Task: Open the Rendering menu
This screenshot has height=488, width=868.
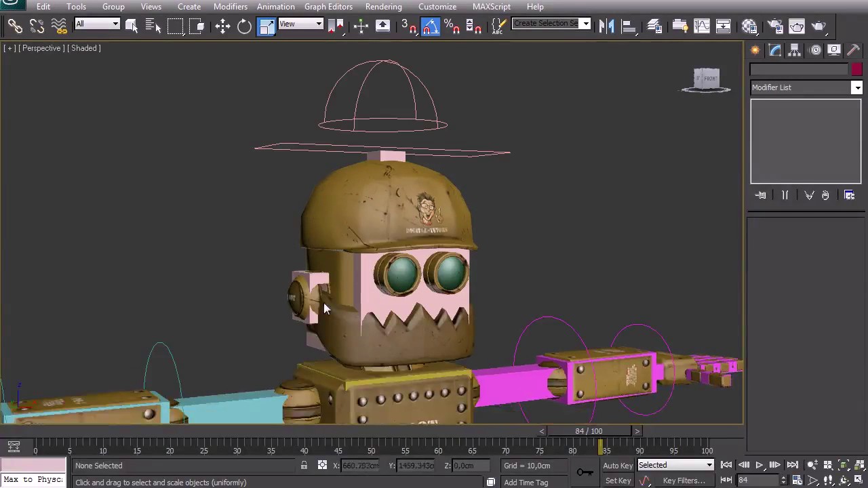Action: [x=383, y=7]
